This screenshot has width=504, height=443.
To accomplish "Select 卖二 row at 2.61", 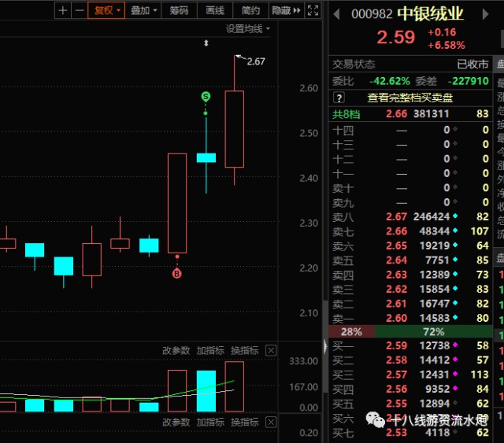I will (410, 304).
